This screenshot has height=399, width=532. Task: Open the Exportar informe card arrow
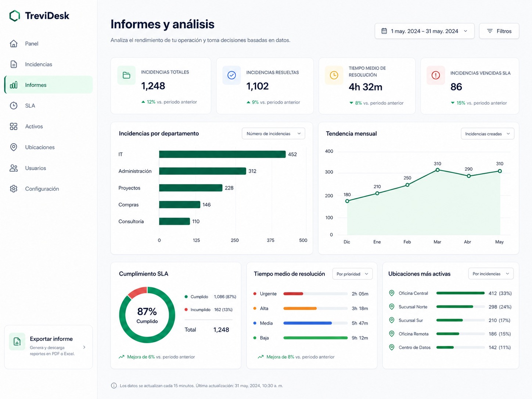(x=84, y=347)
